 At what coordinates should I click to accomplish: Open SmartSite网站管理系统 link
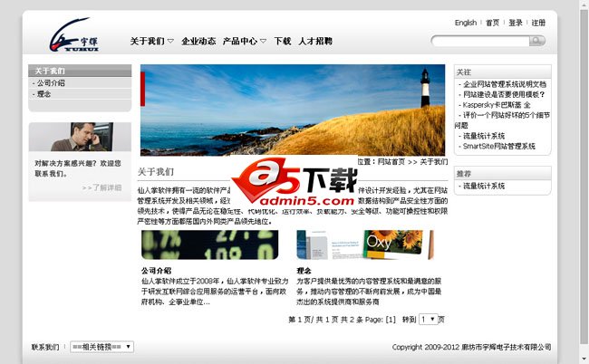499,146
